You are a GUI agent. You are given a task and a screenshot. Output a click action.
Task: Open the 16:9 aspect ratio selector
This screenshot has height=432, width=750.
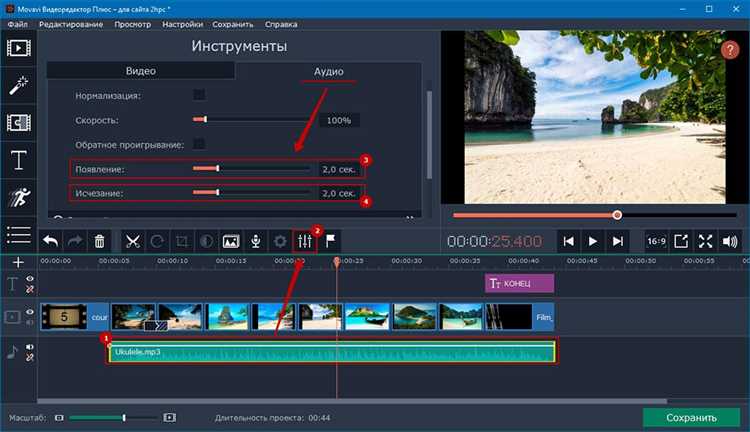[x=656, y=241]
